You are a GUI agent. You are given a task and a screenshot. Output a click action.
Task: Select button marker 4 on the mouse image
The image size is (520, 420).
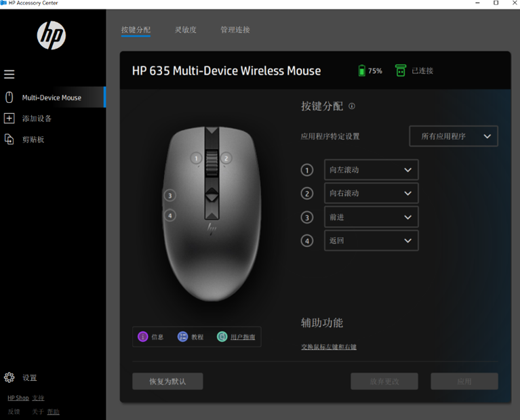(x=169, y=216)
